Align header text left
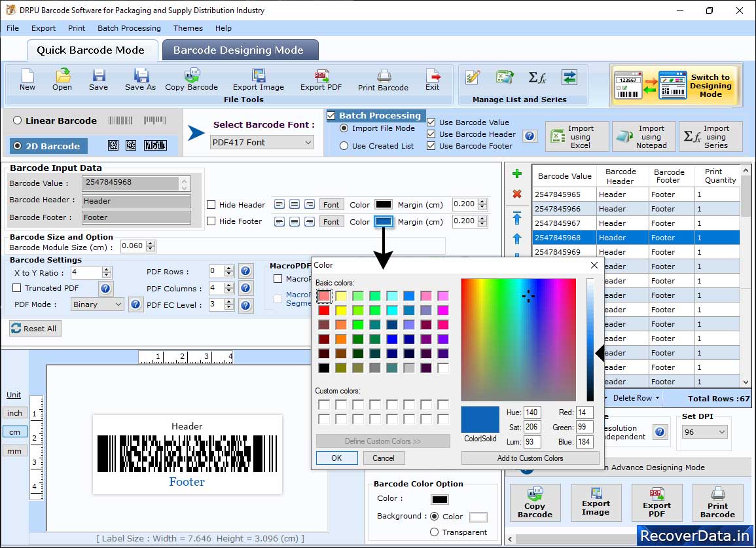Viewport: 756px width, 548px height. [x=279, y=204]
